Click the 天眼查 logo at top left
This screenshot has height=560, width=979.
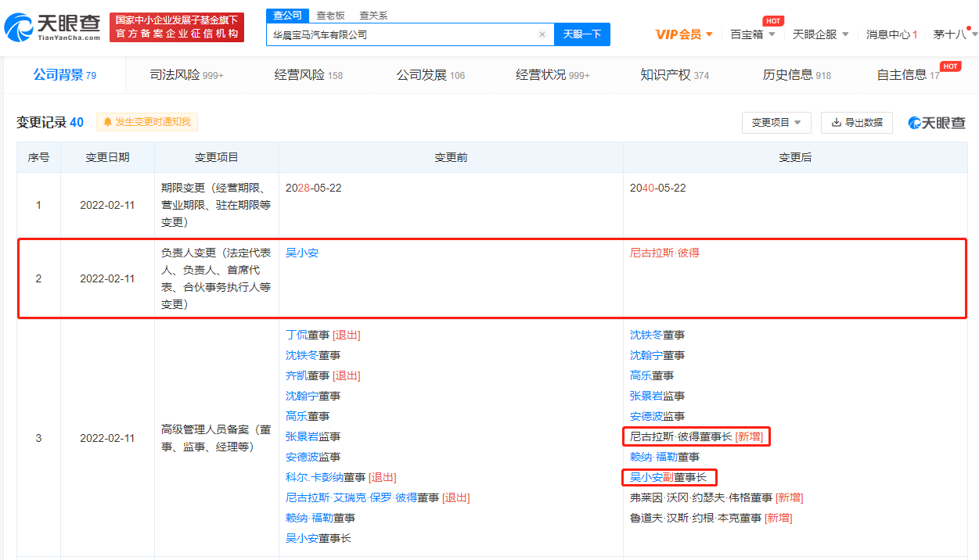(x=52, y=28)
